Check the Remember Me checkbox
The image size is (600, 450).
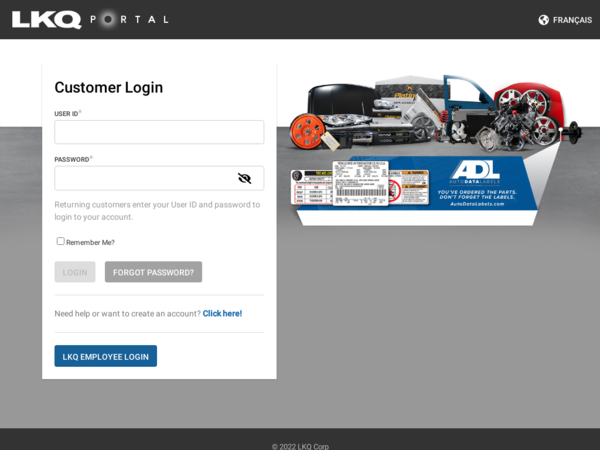[60, 241]
